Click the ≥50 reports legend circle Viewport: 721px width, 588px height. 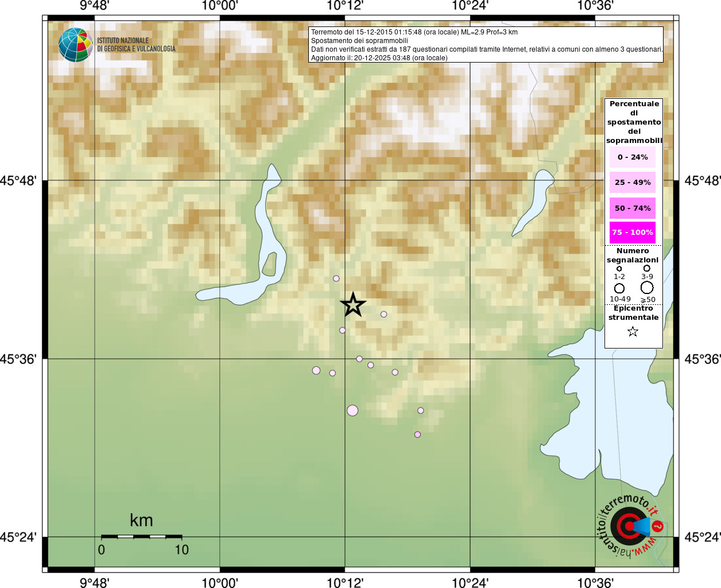647,287
